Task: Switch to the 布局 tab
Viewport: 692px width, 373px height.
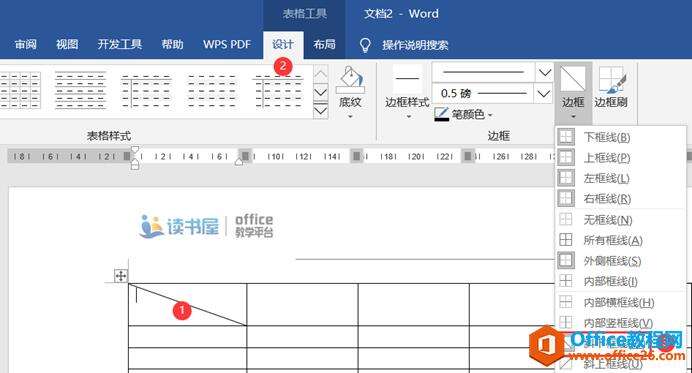Action: coord(324,45)
